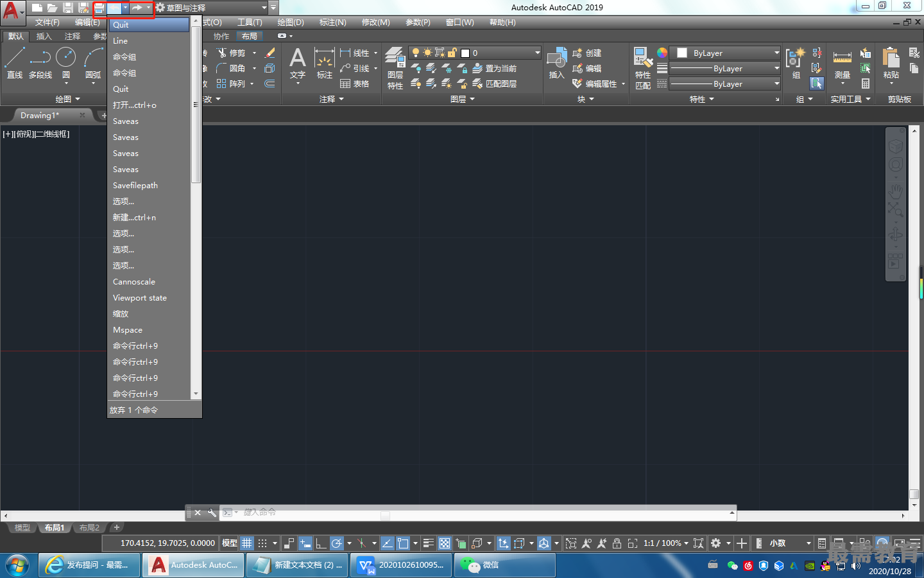Click the Table (表格) tool

(354, 83)
